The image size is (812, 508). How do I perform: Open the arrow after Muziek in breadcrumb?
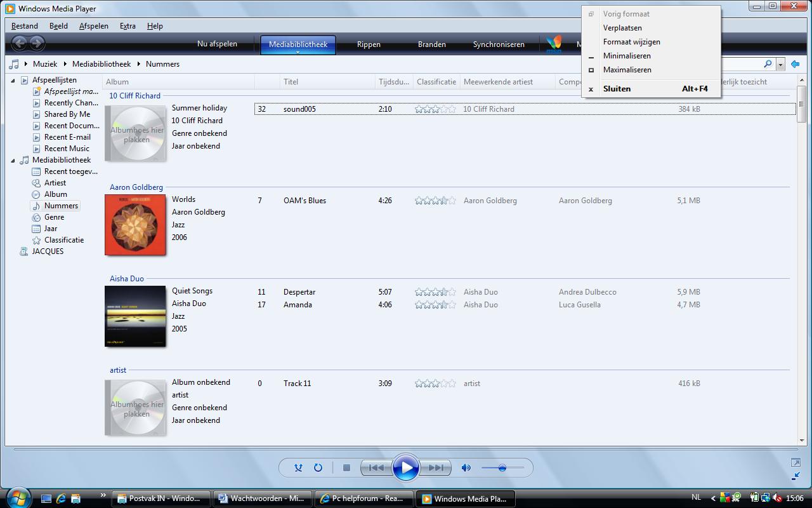[x=65, y=64]
